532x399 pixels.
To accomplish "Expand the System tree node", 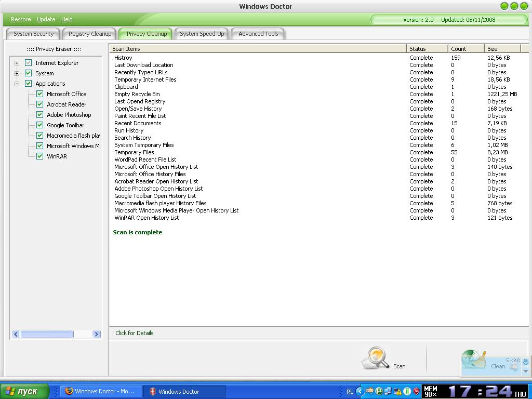I will (x=17, y=73).
